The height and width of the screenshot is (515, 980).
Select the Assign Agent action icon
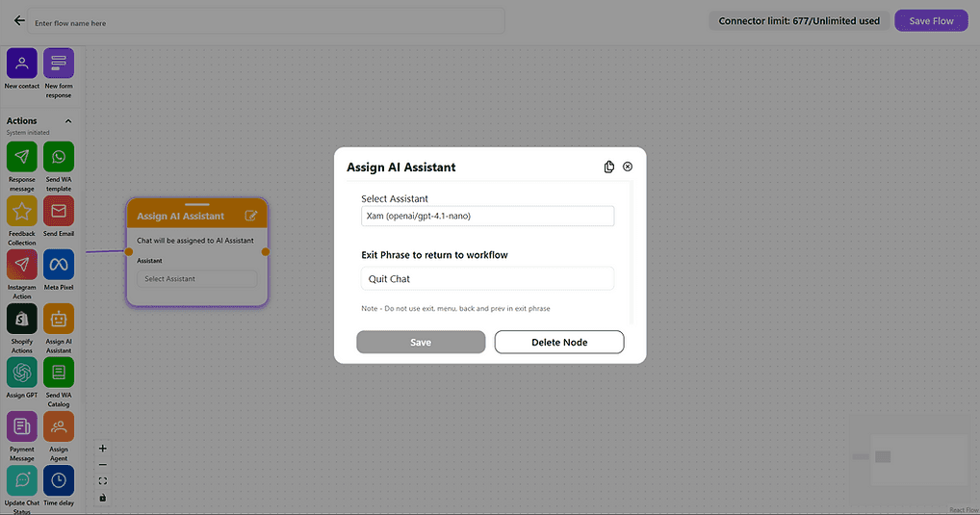[59, 426]
